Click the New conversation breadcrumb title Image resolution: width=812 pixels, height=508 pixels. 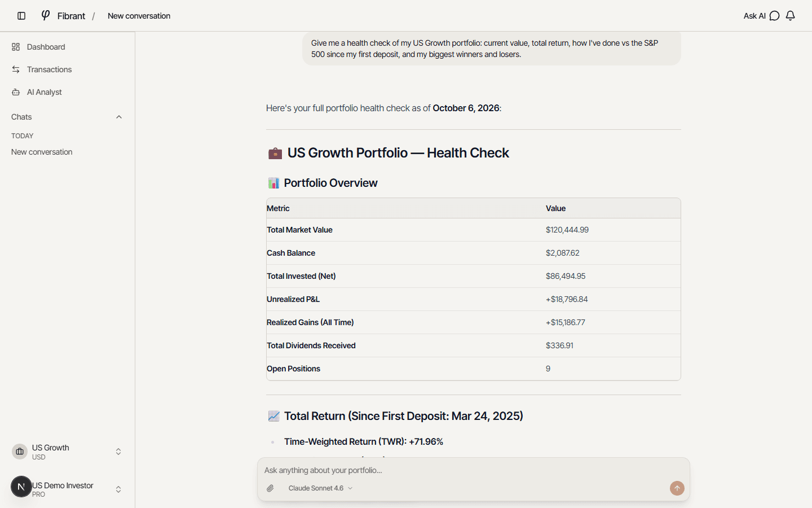[x=139, y=16]
